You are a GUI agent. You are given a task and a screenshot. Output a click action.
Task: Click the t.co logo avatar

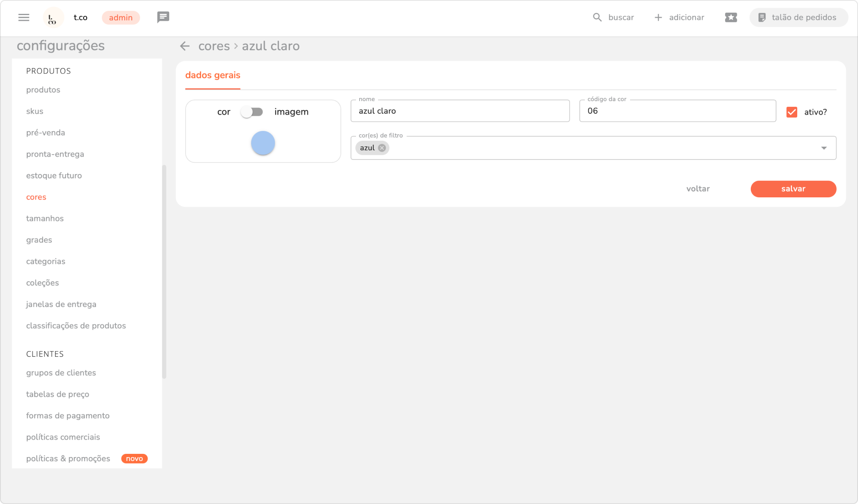(x=53, y=18)
